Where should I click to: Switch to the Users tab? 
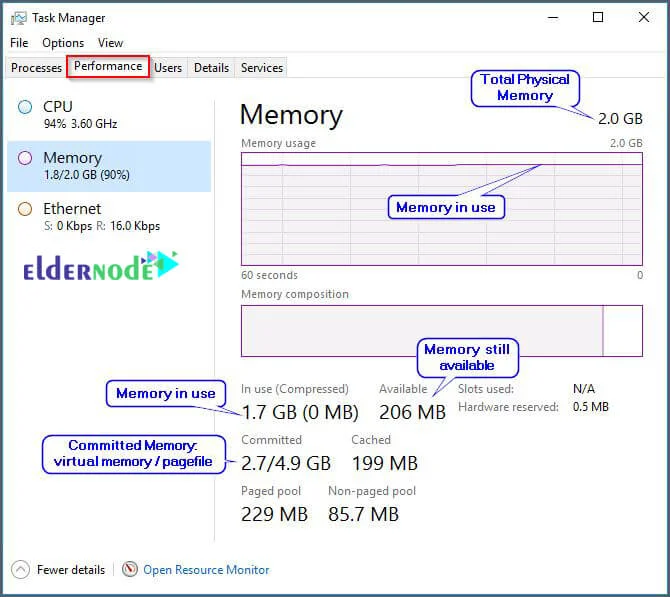click(x=168, y=68)
